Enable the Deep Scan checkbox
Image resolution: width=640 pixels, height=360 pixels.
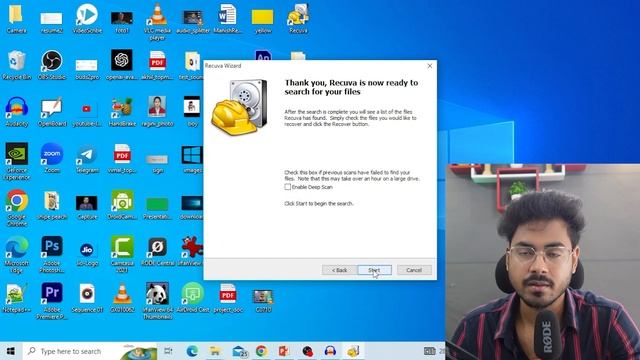pos(288,187)
